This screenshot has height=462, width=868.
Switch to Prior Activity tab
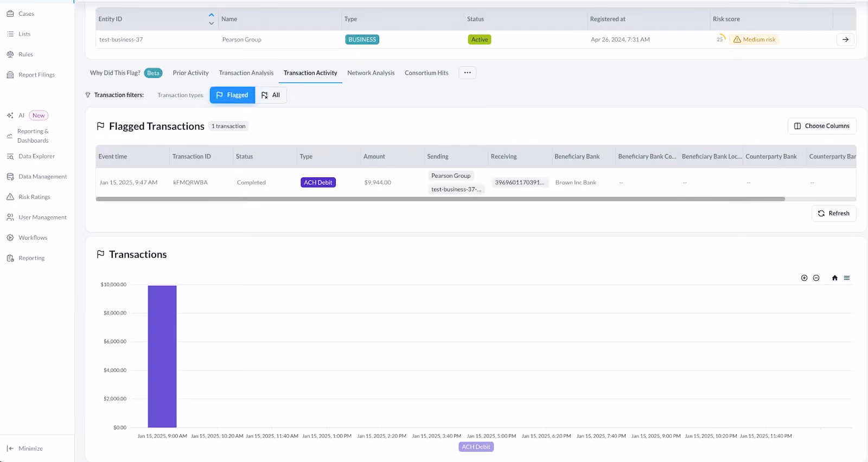tap(190, 73)
